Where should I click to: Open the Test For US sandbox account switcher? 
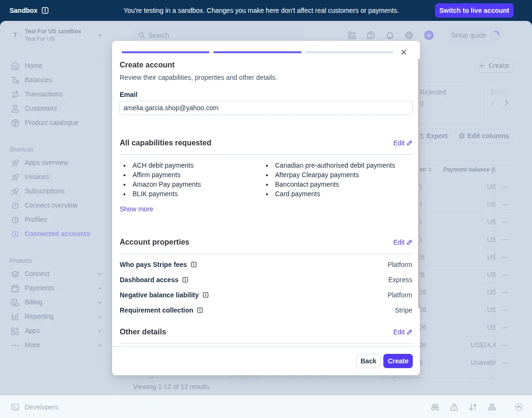pos(57,35)
